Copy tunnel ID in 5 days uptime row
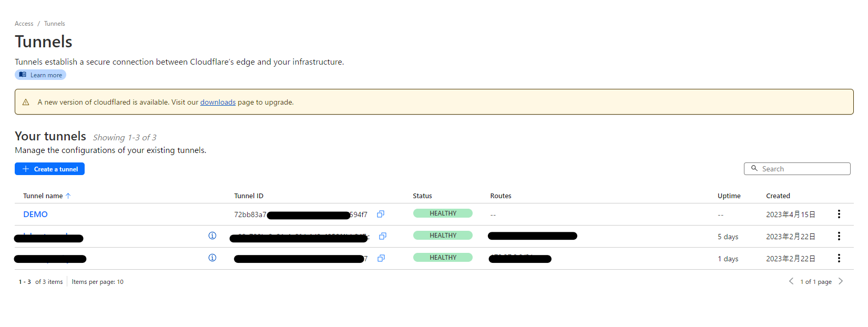 (x=383, y=236)
